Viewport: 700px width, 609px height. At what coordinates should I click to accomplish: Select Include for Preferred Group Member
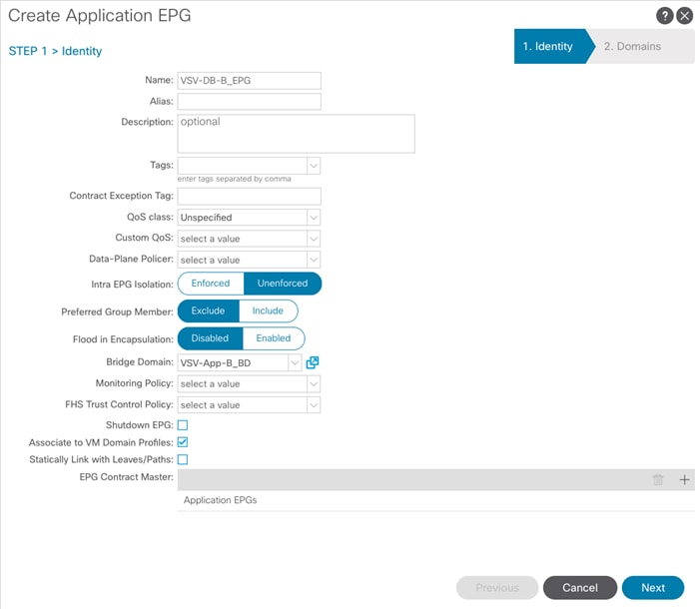click(268, 310)
